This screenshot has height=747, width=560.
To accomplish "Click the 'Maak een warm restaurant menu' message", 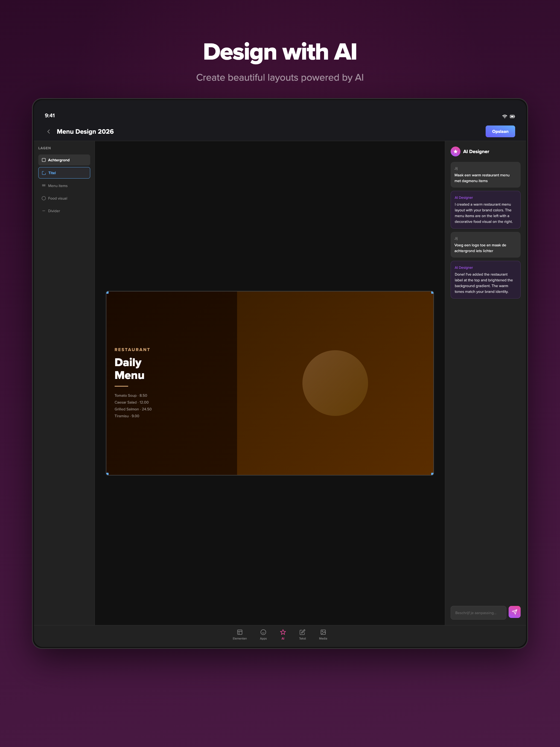I will pos(485,175).
